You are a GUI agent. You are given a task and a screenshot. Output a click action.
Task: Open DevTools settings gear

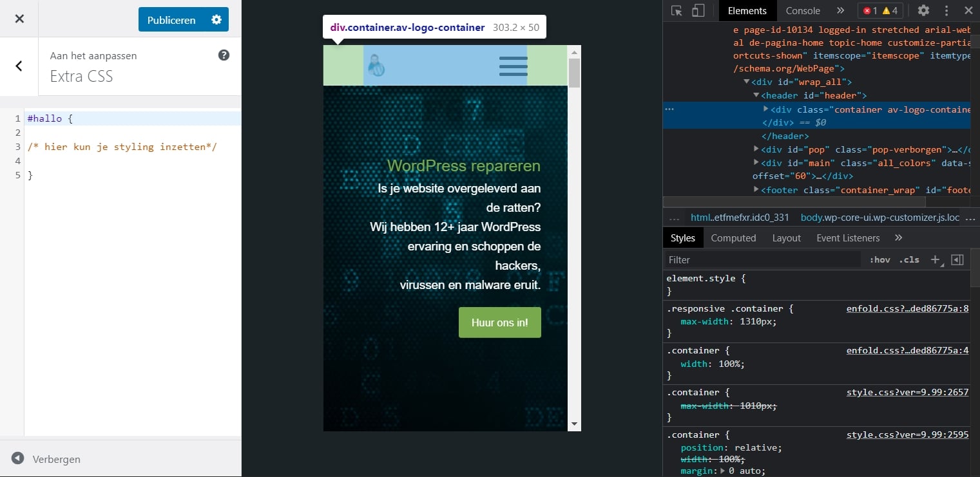[923, 10]
